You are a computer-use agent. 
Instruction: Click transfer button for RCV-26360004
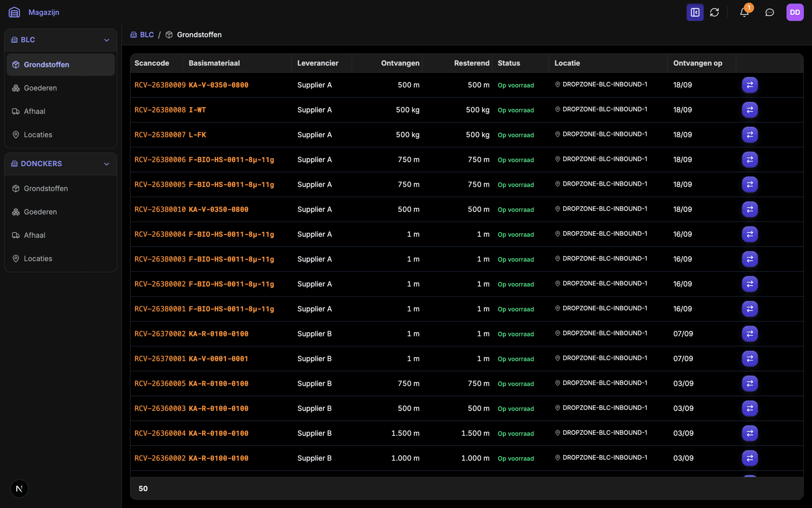tap(750, 433)
